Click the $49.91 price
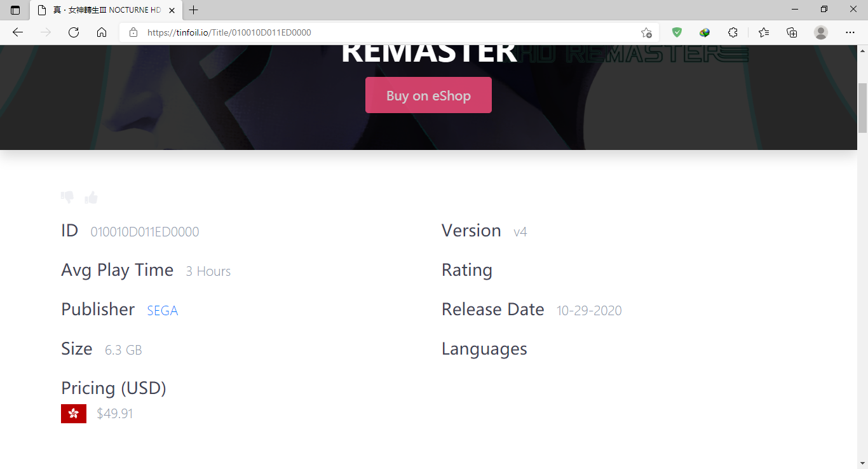 pyautogui.click(x=115, y=414)
